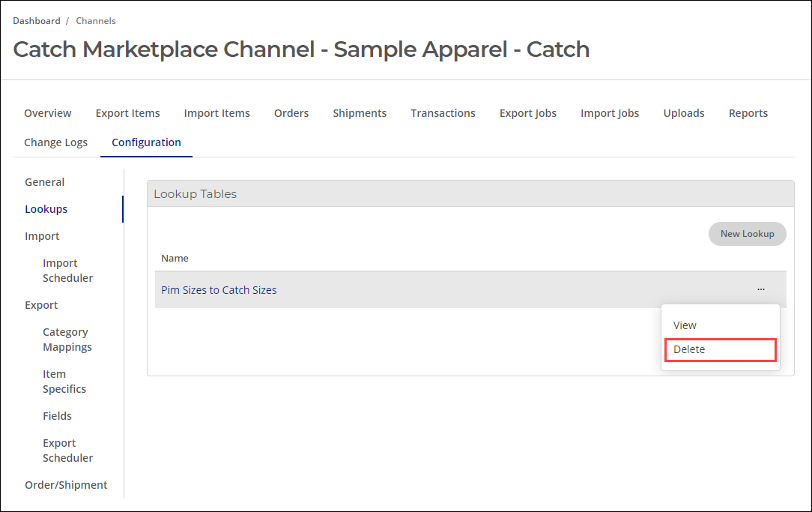Go to Channels breadcrumb link
The image size is (812, 512).
pos(96,21)
